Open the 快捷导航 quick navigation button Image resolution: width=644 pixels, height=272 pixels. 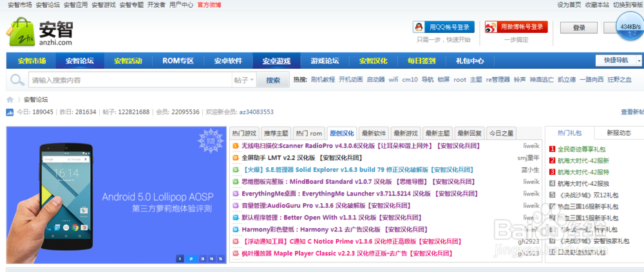pyautogui.click(x=616, y=60)
